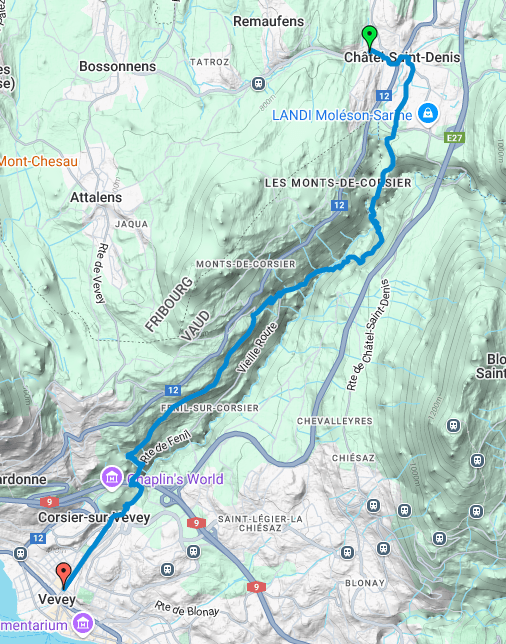Select the Remaufens town label
The image size is (506, 644).
click(x=269, y=21)
